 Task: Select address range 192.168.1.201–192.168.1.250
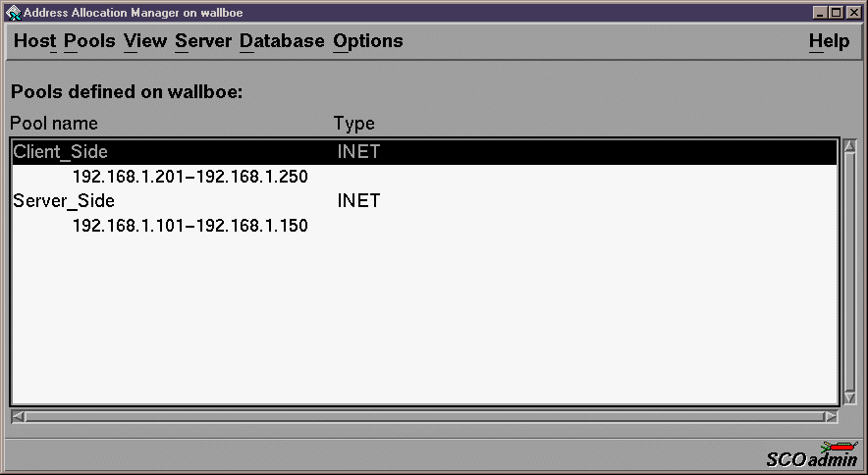pos(190,177)
